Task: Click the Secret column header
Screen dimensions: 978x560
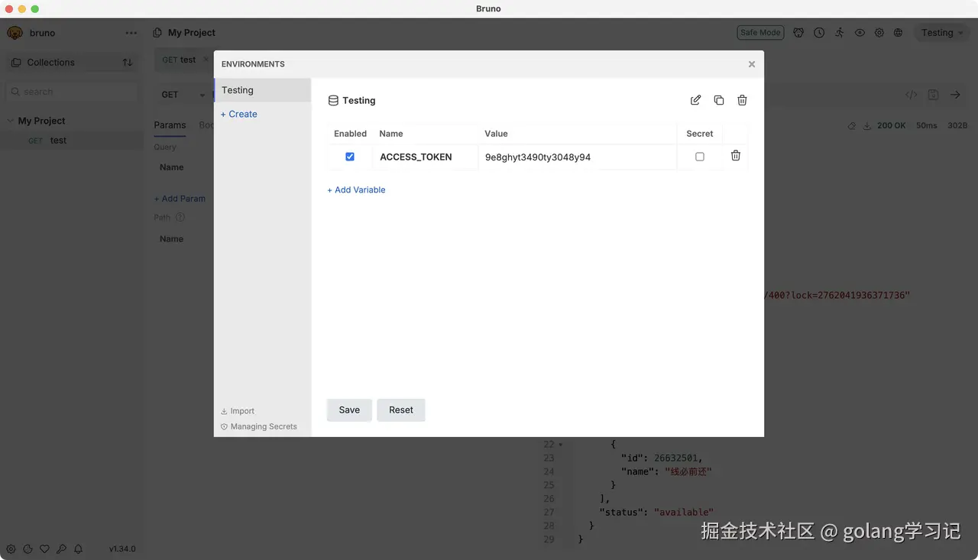Action: 700,134
